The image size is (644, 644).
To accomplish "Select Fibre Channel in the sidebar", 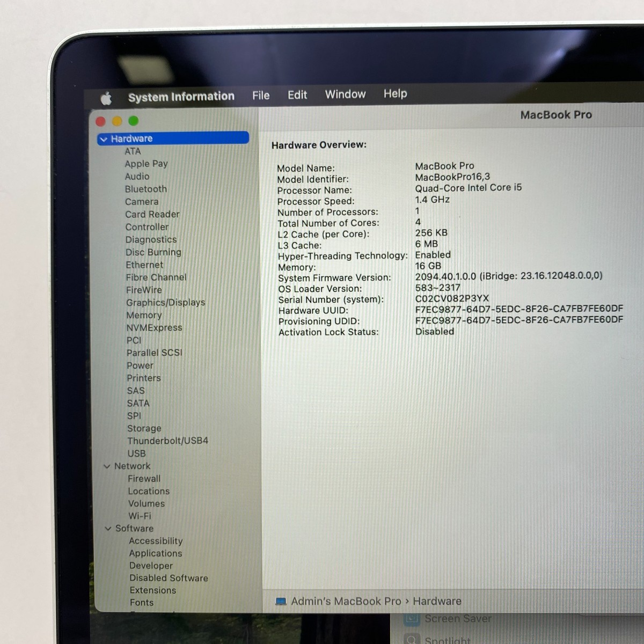I will point(156,277).
